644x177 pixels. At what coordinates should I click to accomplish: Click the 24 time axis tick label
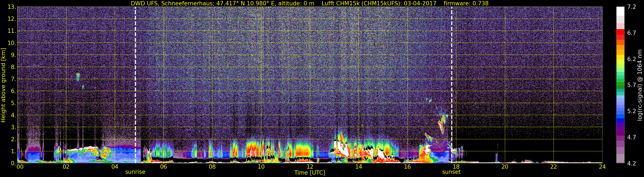pyautogui.click(x=602, y=167)
